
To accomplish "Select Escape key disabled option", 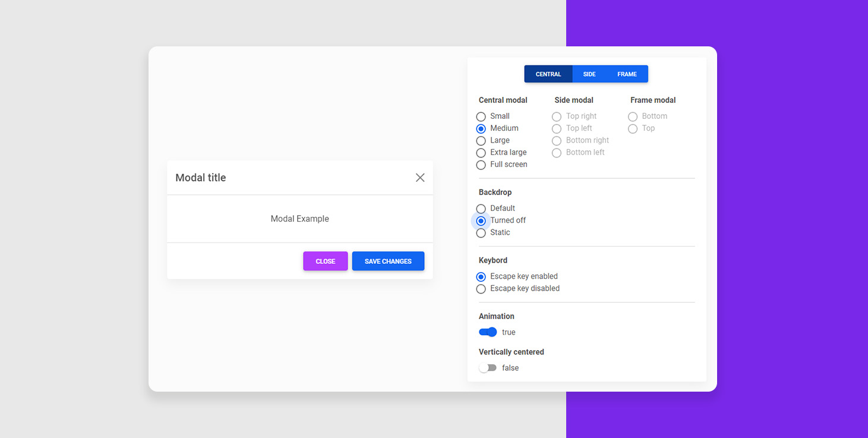I will coord(481,289).
